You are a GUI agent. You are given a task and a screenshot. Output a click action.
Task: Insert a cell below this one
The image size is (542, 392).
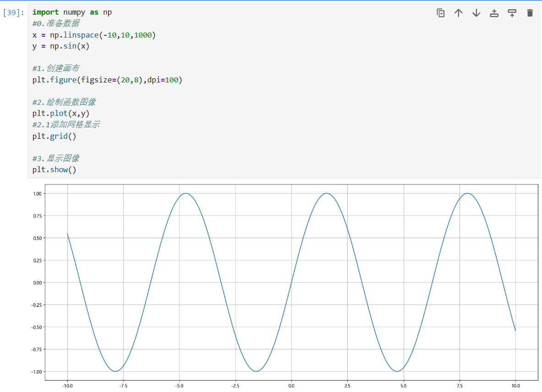(x=512, y=13)
